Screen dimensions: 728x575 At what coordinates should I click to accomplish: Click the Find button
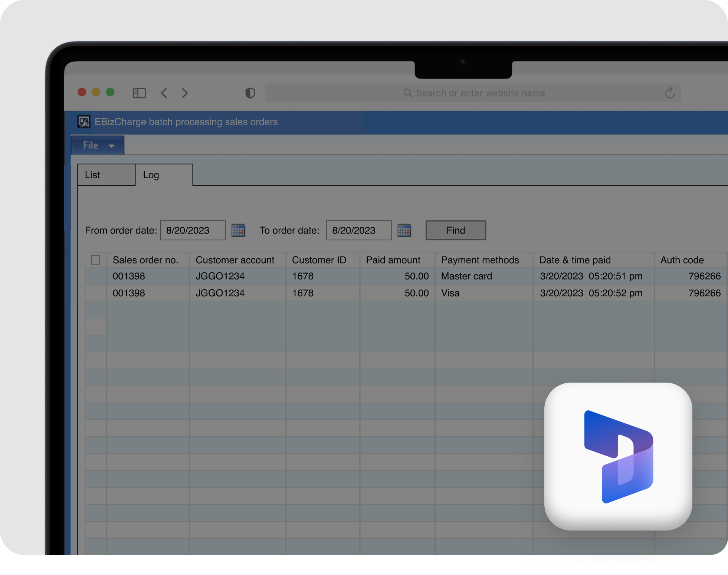coord(456,230)
